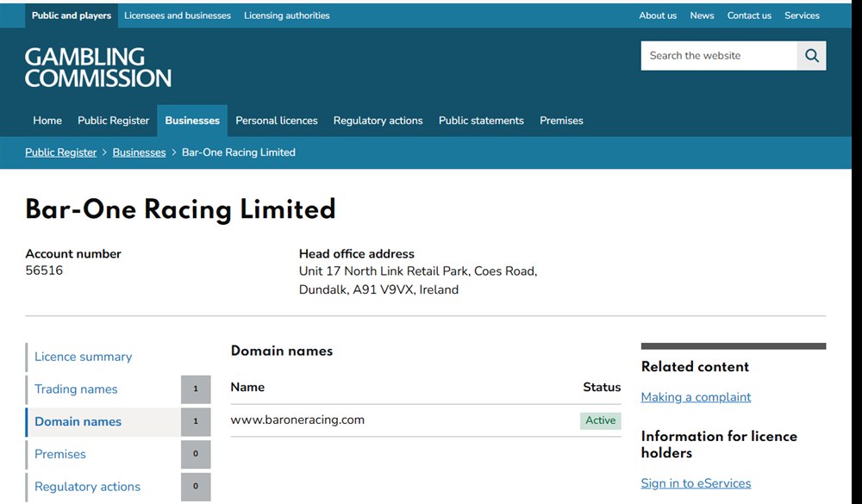The image size is (862, 504).
Task: Open Public statements navigation item
Action: click(x=481, y=121)
